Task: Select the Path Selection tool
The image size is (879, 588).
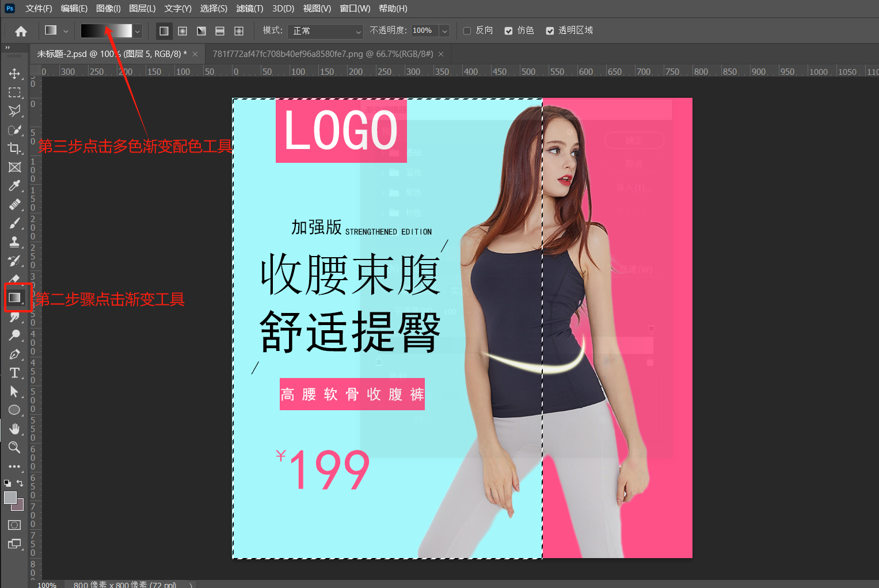Action: 14,391
